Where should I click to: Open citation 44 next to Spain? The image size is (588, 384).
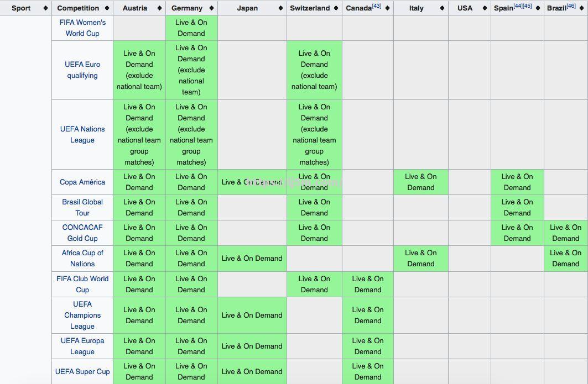point(518,6)
